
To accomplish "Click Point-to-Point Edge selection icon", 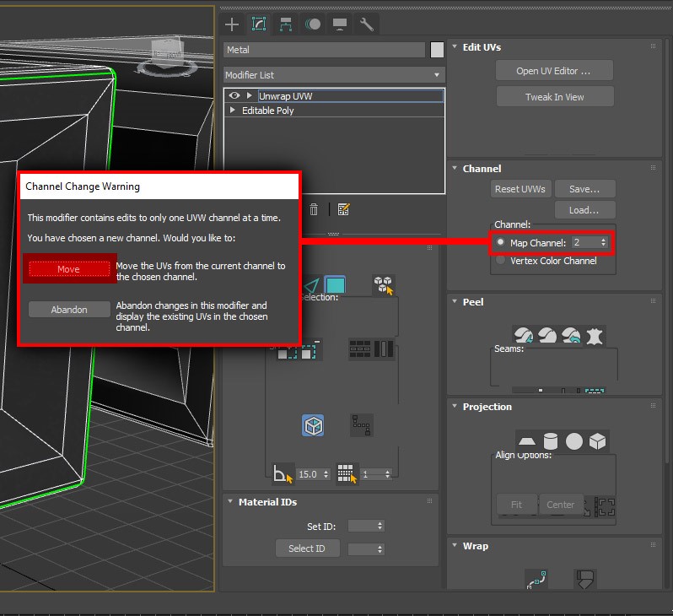I will tap(362, 425).
